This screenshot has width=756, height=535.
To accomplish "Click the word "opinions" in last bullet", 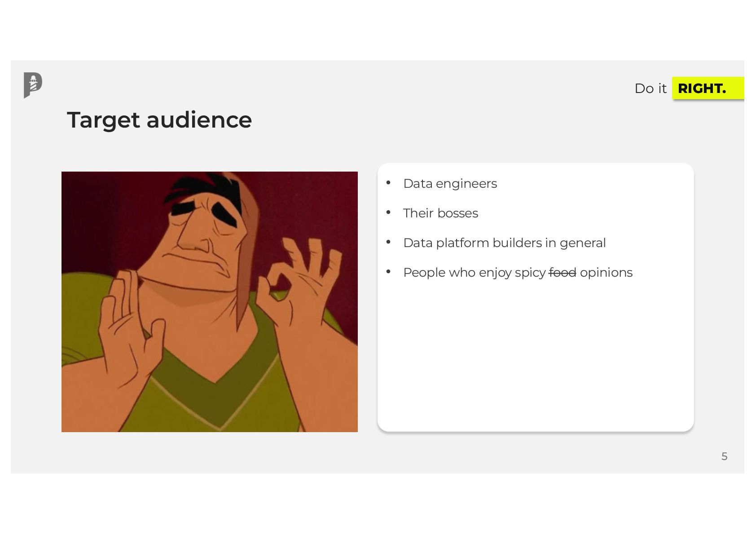I will 606,273.
